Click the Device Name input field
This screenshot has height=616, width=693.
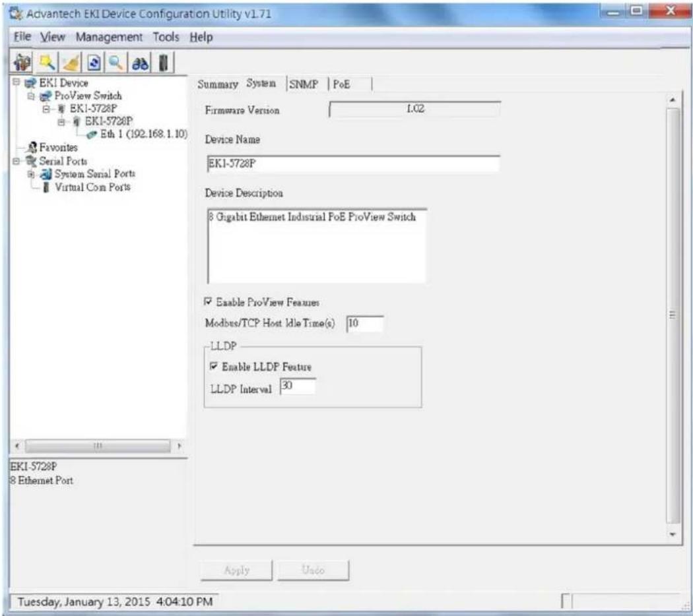pyautogui.click(x=354, y=164)
